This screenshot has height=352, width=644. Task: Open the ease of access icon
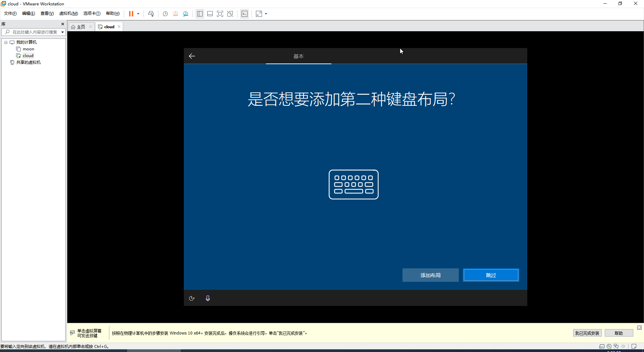[x=192, y=298]
